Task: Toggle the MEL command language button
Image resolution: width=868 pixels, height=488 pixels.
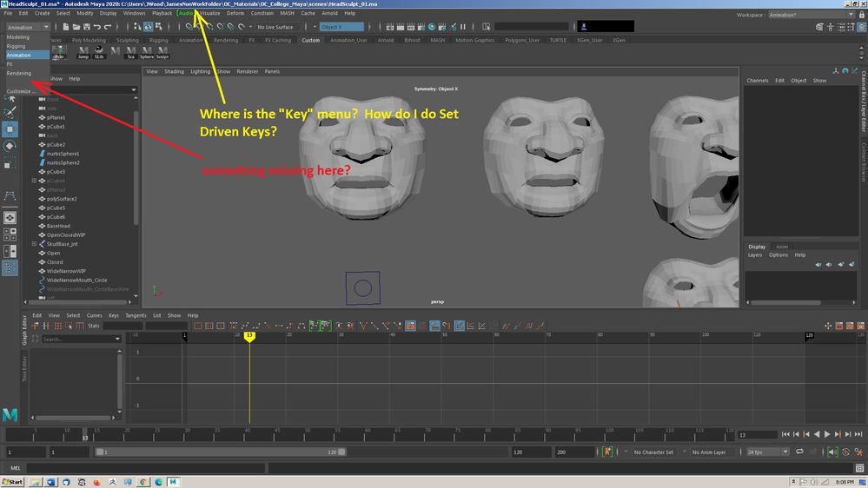Action: (16, 468)
